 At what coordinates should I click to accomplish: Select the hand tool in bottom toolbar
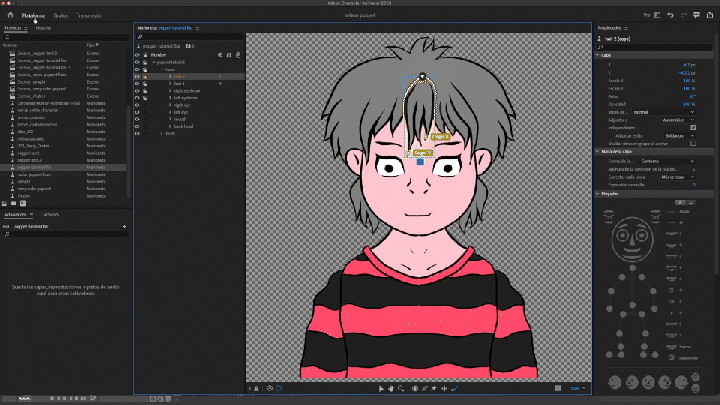click(392, 388)
